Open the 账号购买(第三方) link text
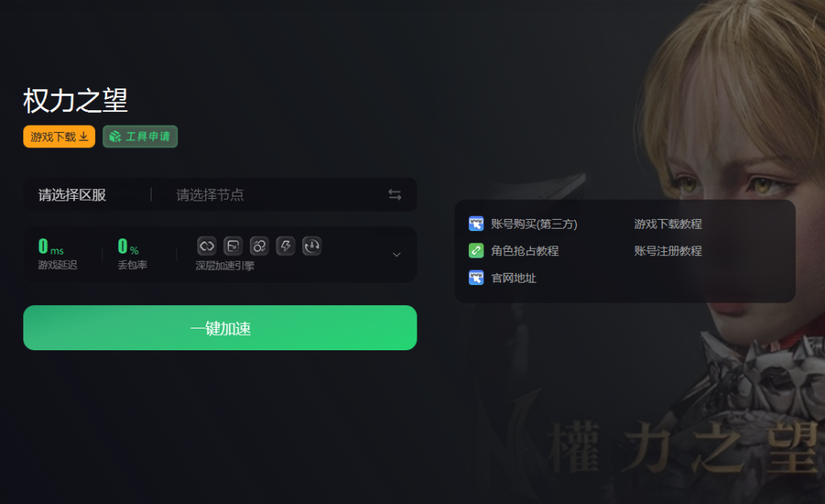825x504 pixels. pyautogui.click(x=534, y=224)
